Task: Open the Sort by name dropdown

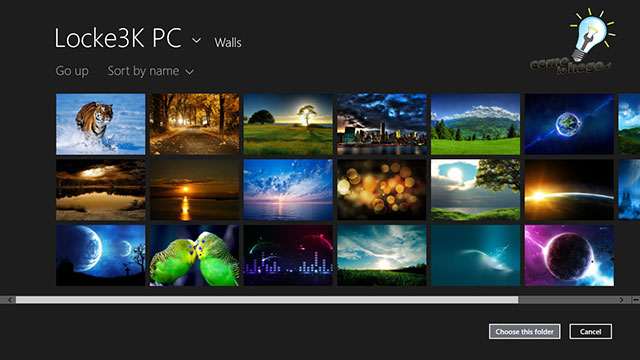Action: (151, 71)
